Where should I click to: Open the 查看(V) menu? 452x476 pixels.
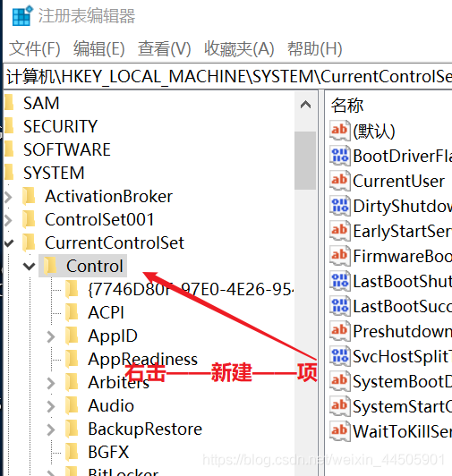point(165,49)
